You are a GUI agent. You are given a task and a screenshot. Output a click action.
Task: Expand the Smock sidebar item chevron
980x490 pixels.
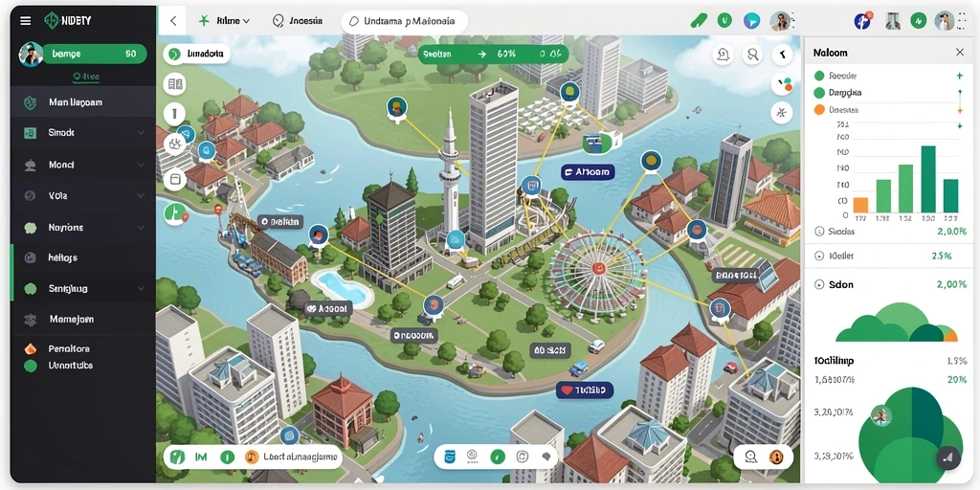[x=141, y=133]
